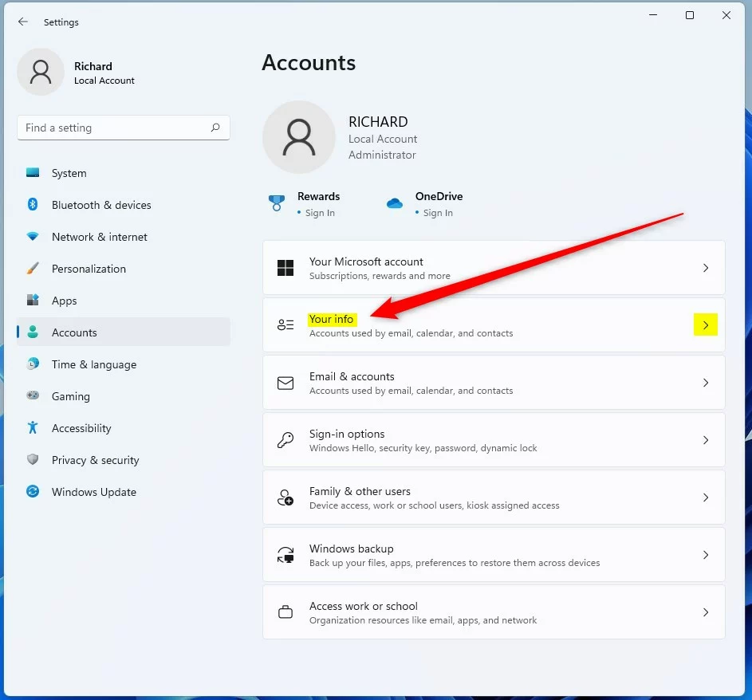Click the Windows backup icon
752x700 pixels.
point(285,555)
